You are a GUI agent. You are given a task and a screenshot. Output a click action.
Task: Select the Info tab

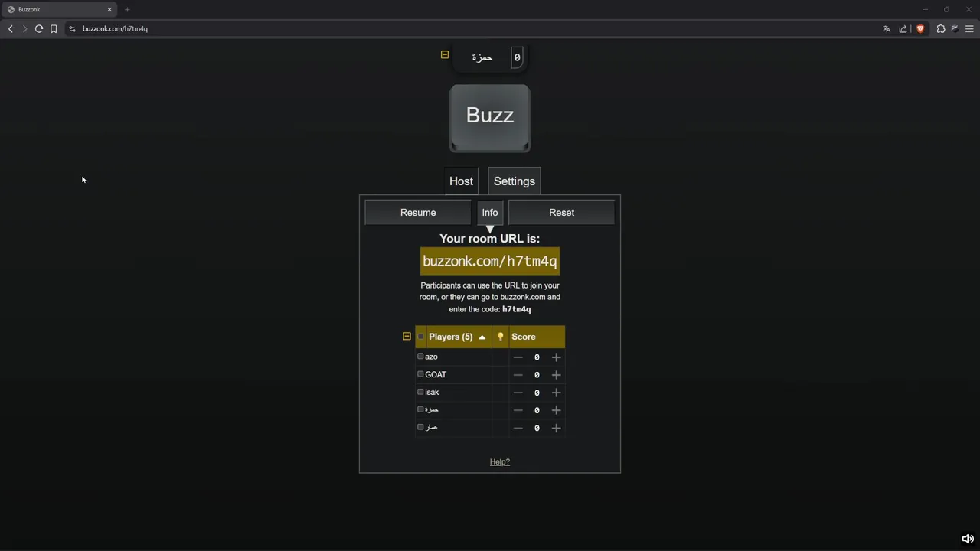(490, 213)
